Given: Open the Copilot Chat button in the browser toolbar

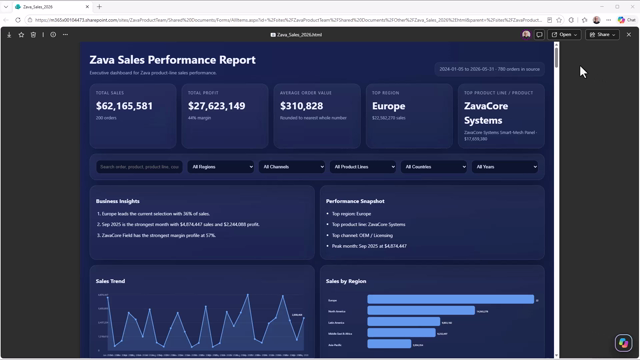Looking at the screenshot, I should tap(627, 20).
